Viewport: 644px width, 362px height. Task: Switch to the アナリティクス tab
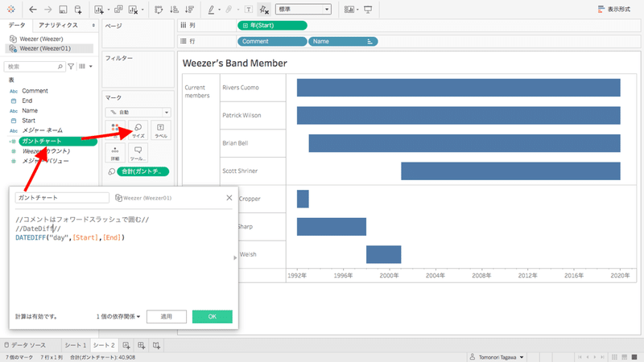pos(58,25)
